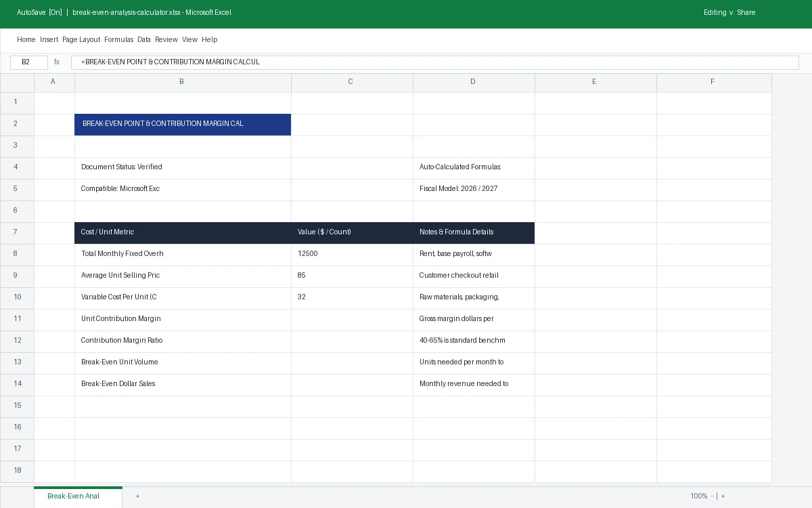The height and width of the screenshot is (508, 812).
Task: Select row 11 header
Action: pos(17,319)
